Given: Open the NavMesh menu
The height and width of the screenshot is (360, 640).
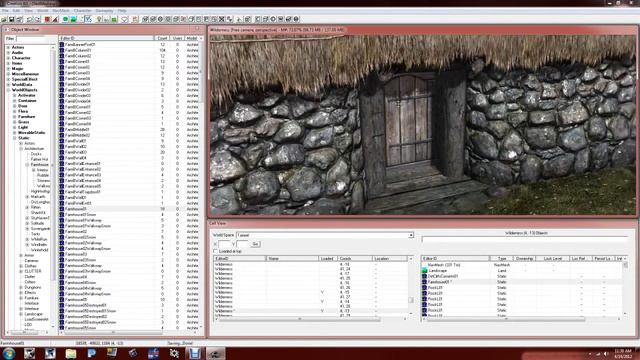Looking at the screenshot, I should (x=61, y=11).
